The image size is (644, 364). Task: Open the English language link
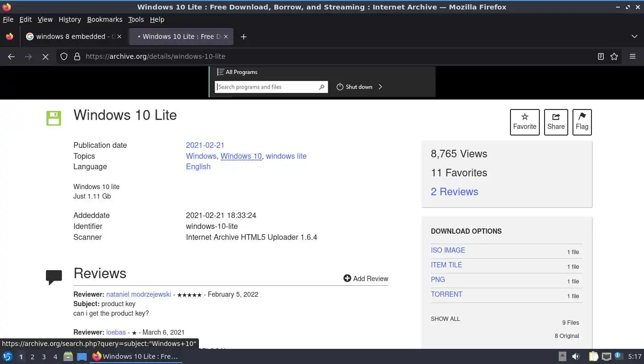(x=198, y=167)
